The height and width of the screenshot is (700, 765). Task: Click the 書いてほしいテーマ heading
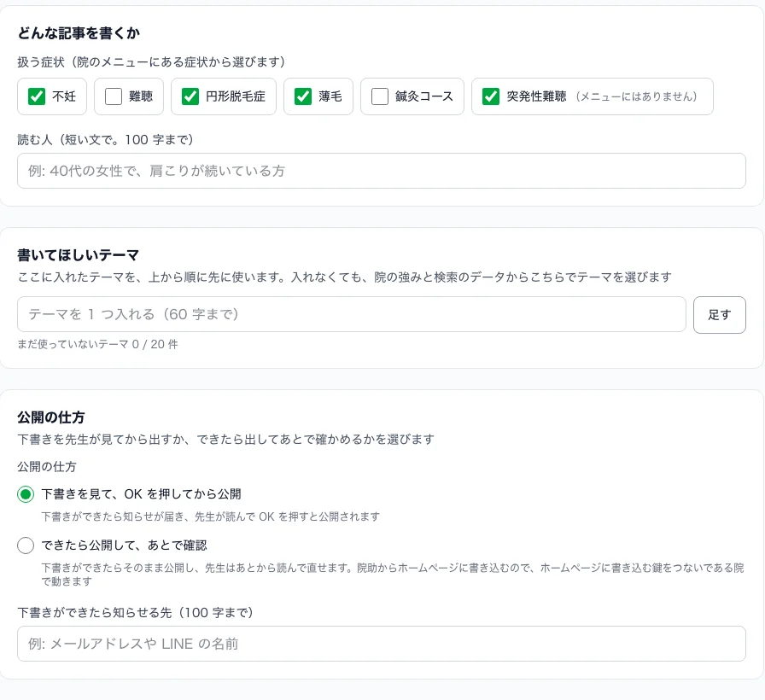(78, 255)
